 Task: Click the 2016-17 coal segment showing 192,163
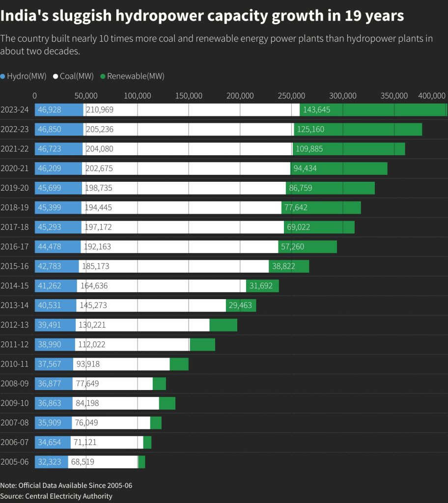point(181,247)
